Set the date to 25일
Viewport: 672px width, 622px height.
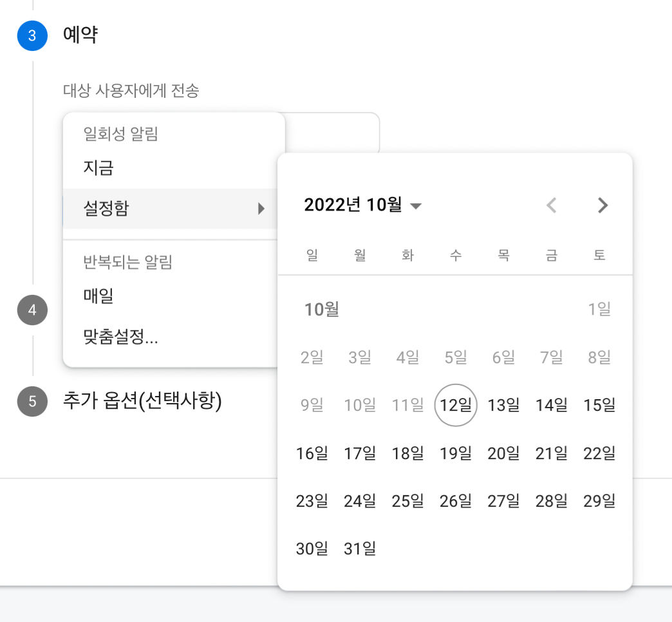point(408,501)
